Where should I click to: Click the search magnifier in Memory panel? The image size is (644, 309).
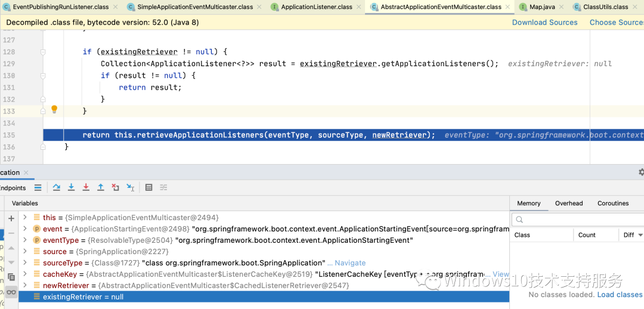519,220
